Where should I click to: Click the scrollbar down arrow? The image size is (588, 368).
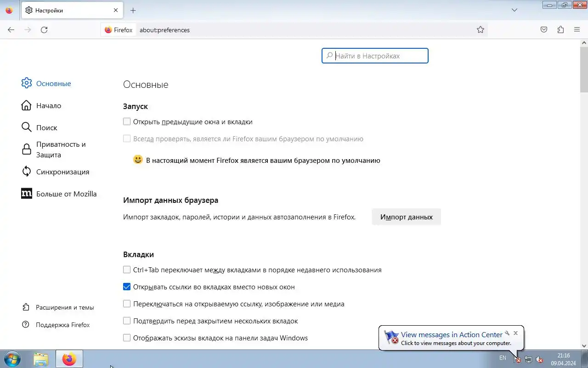pos(584,346)
